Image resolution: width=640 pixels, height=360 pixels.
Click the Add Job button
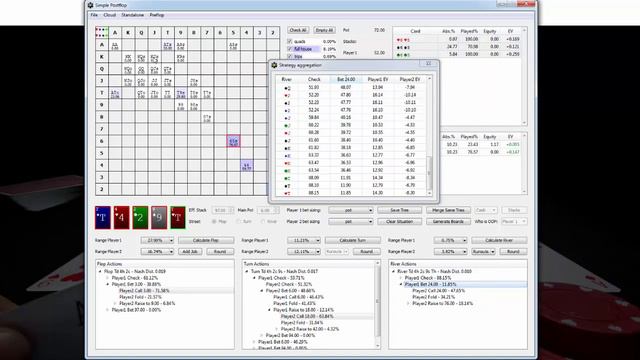(190, 252)
